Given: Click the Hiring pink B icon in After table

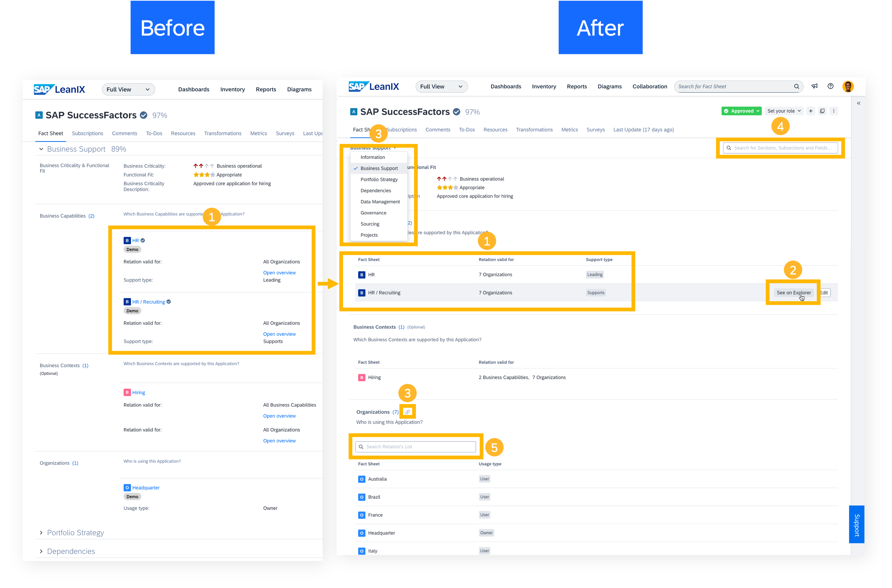Looking at the screenshot, I should click(361, 377).
